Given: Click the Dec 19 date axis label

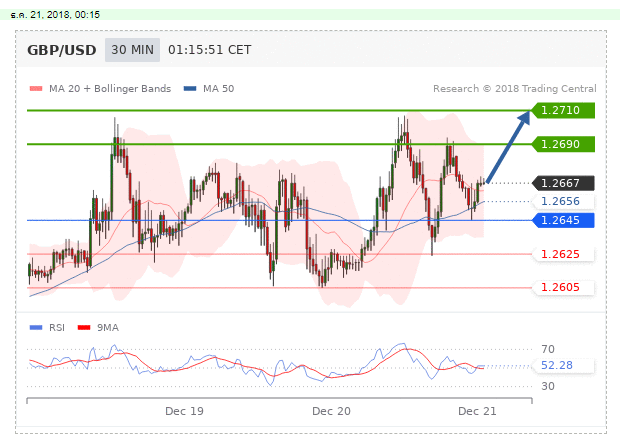Looking at the screenshot, I should click(x=184, y=411).
